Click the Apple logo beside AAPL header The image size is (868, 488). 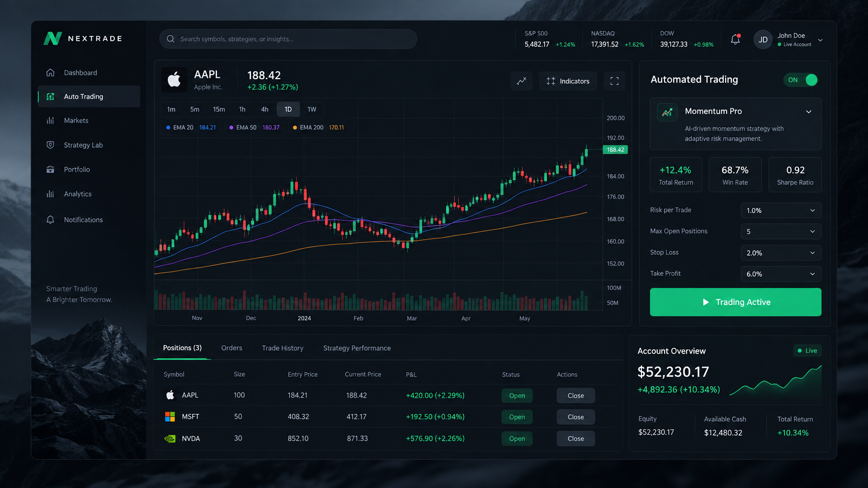174,80
